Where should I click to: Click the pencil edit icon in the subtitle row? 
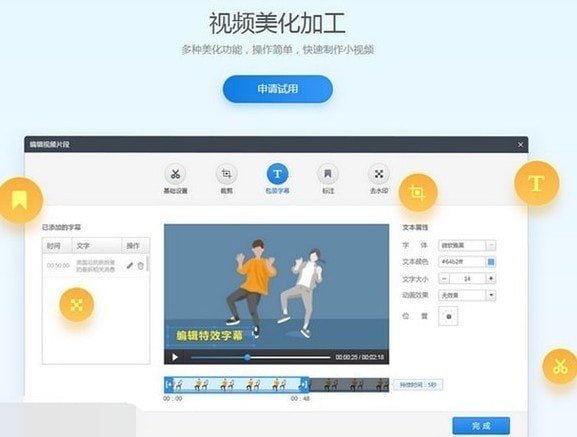point(130,265)
